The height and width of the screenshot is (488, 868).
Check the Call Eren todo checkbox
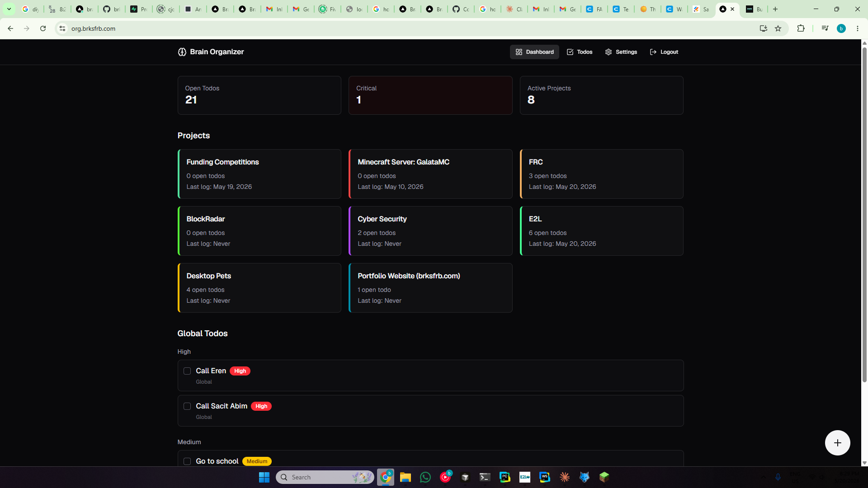(187, 371)
